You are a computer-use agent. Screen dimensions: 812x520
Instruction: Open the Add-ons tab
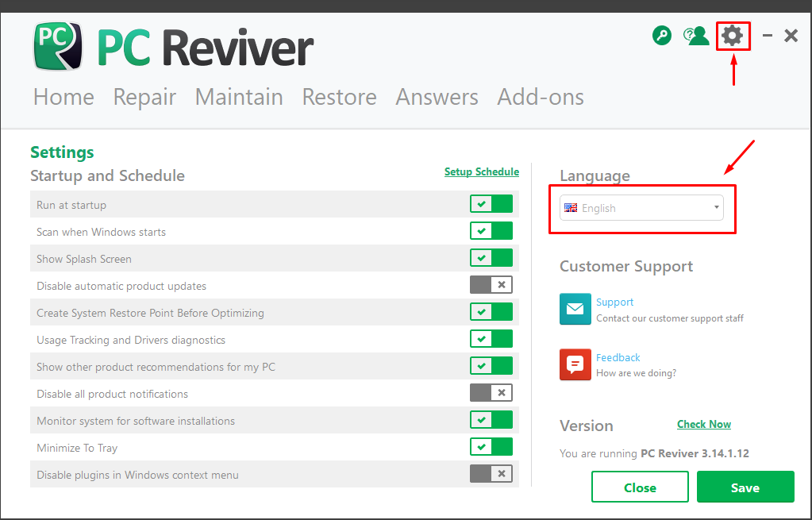click(x=540, y=97)
